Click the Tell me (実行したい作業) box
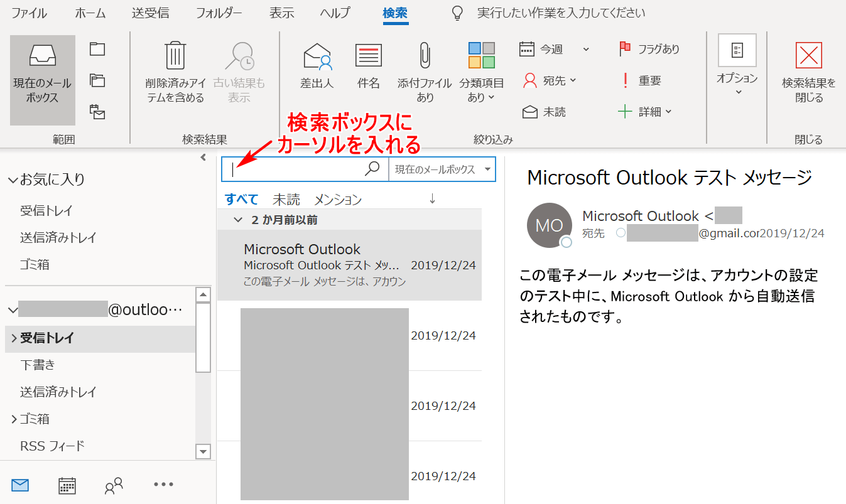This screenshot has height=504, width=846. (561, 13)
